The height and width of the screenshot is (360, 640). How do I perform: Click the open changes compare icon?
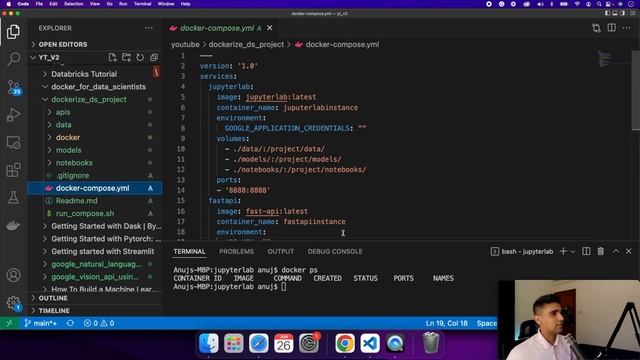pyautogui.click(x=596, y=28)
